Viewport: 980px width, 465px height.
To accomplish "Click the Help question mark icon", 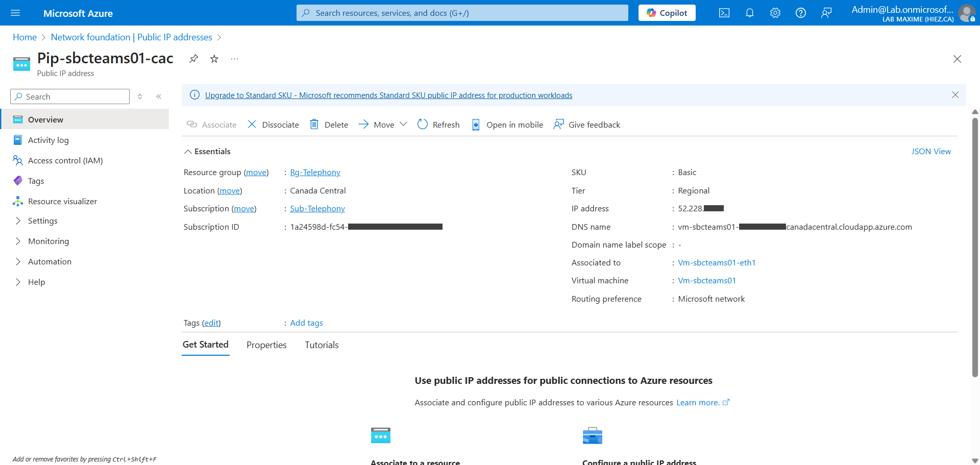I will click(x=800, y=13).
